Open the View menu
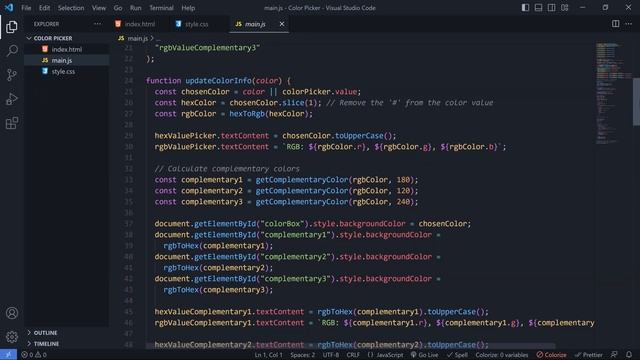Screen dimensions: 640x360 pos(98,8)
